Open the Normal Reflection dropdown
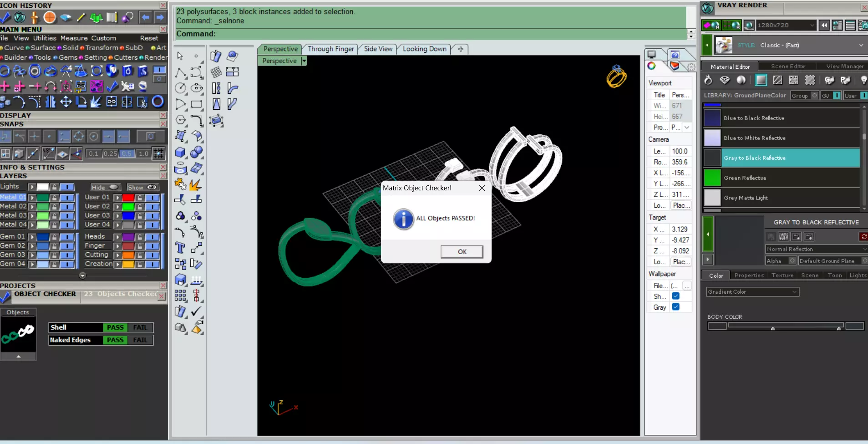 817,249
